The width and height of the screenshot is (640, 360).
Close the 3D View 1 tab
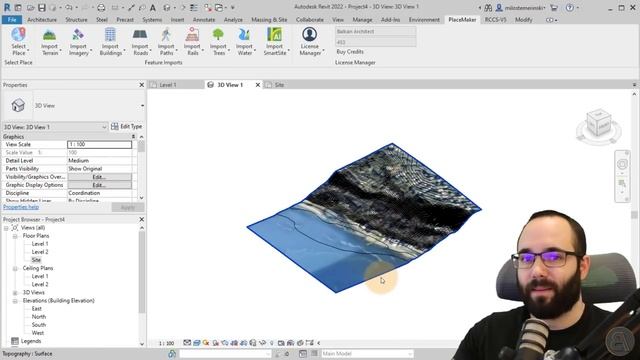tap(258, 85)
